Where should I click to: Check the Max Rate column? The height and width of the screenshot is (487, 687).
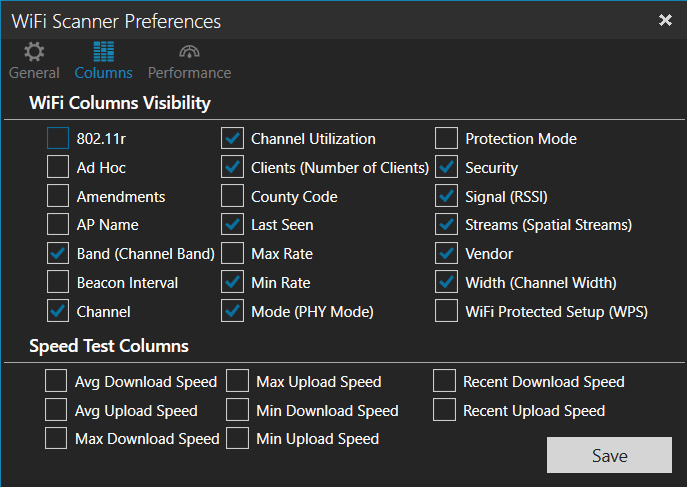(x=232, y=254)
